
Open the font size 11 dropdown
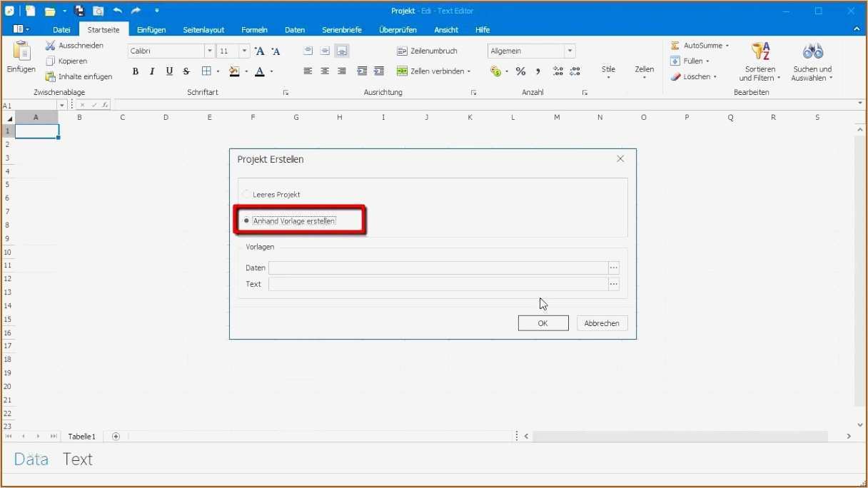(x=245, y=51)
